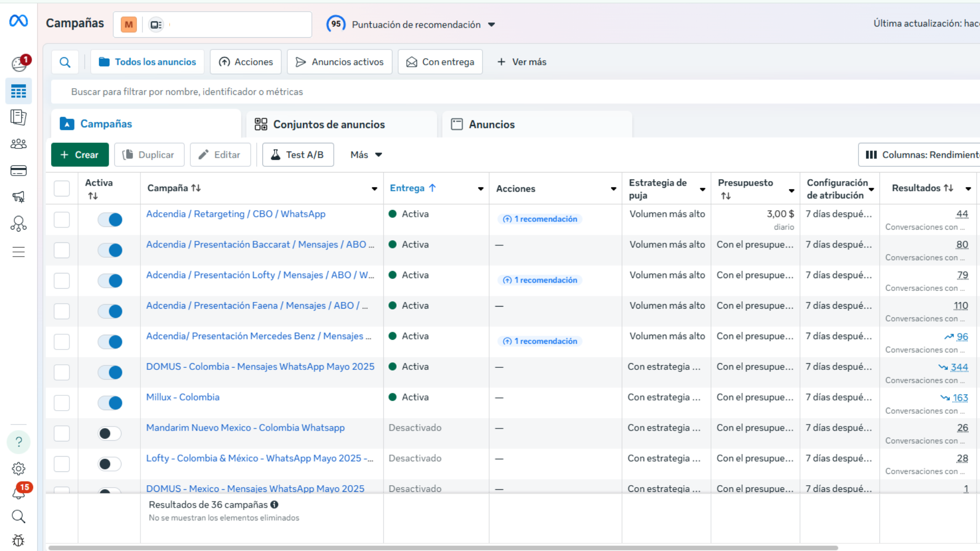Screen dimensions: 980x551
Task: Open the Acciones column dropdown arrow
Action: point(614,189)
